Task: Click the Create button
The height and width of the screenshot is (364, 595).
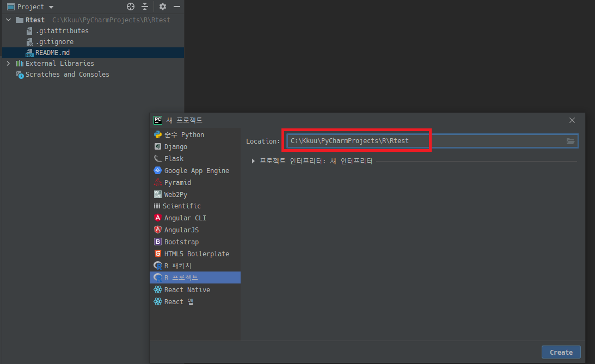Action: pos(561,352)
